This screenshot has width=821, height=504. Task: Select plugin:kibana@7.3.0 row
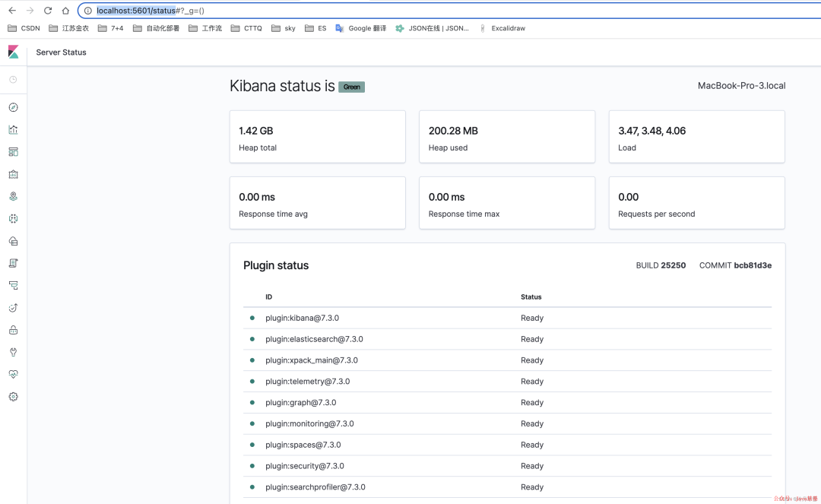click(507, 318)
